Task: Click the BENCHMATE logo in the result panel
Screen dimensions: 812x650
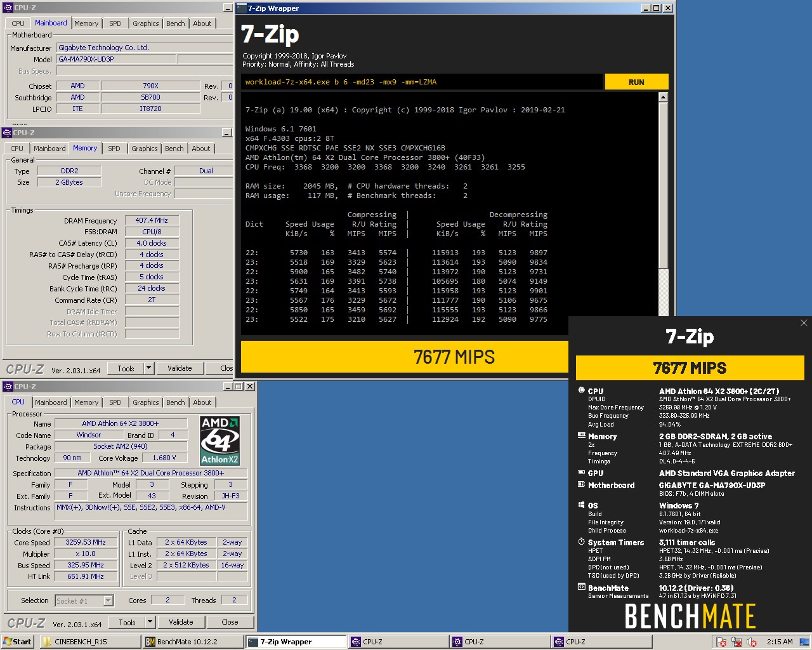Action: tap(690, 616)
